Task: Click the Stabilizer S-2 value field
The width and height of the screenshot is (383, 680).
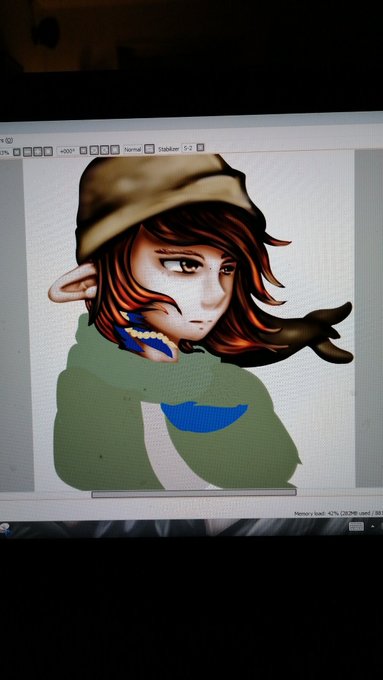Action: click(188, 148)
